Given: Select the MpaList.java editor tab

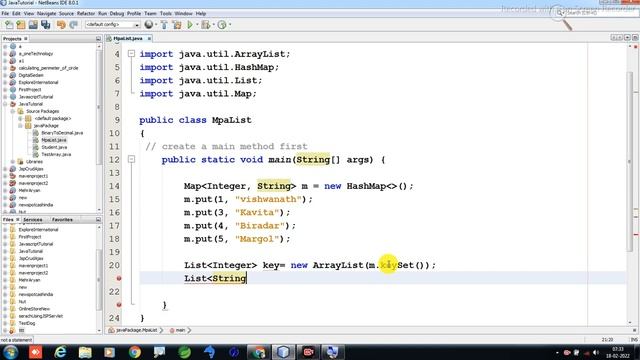Looking at the screenshot, I should pos(128,38).
